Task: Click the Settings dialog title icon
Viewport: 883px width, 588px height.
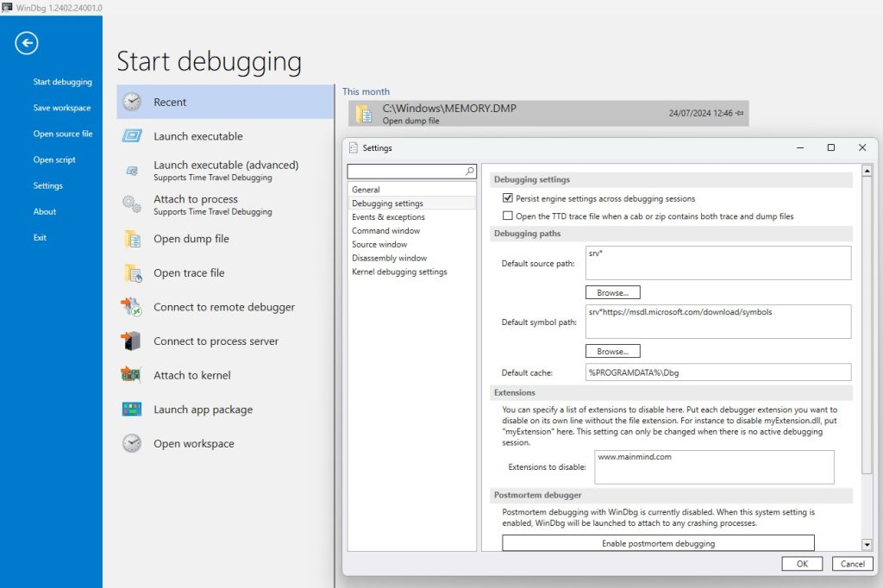Action: tap(353, 147)
